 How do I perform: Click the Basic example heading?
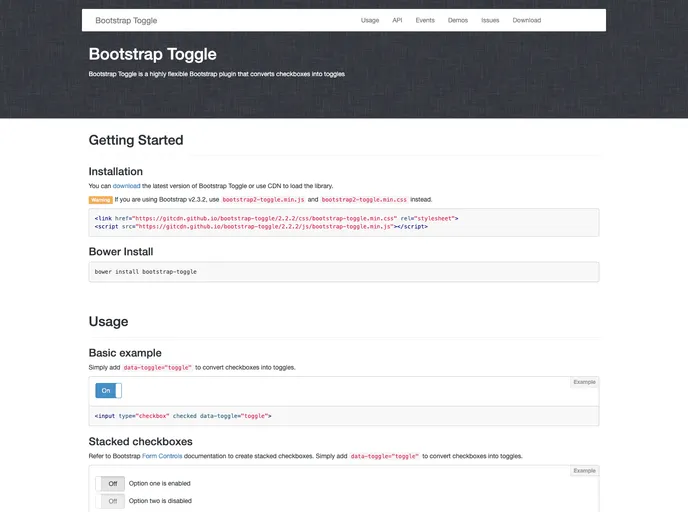click(125, 353)
